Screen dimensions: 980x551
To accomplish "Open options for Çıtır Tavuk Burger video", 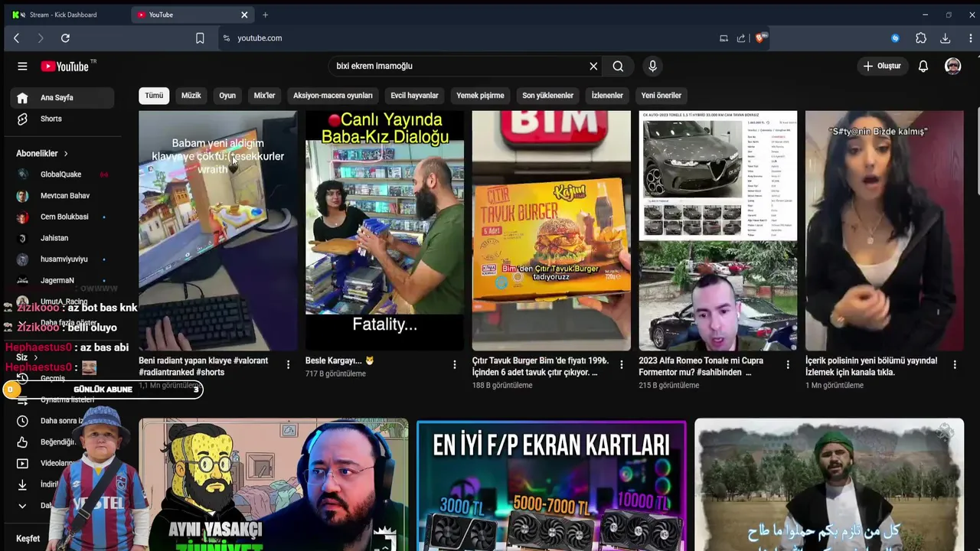I will click(622, 365).
